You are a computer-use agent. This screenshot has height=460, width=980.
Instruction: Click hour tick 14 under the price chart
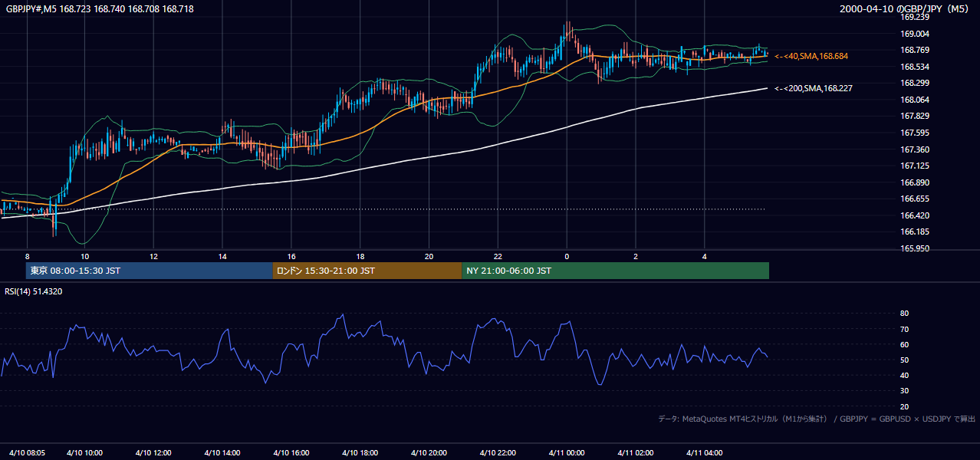tap(222, 256)
